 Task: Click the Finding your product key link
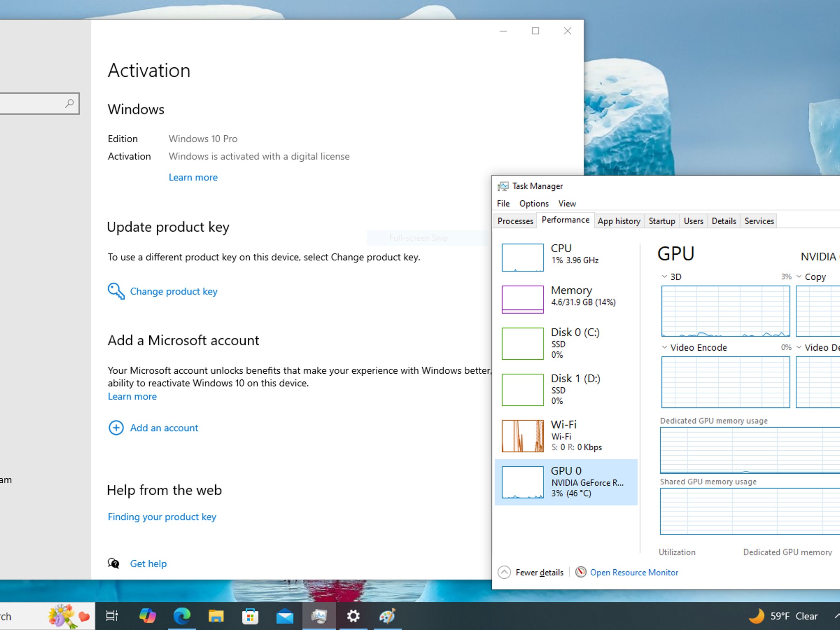pos(162,517)
